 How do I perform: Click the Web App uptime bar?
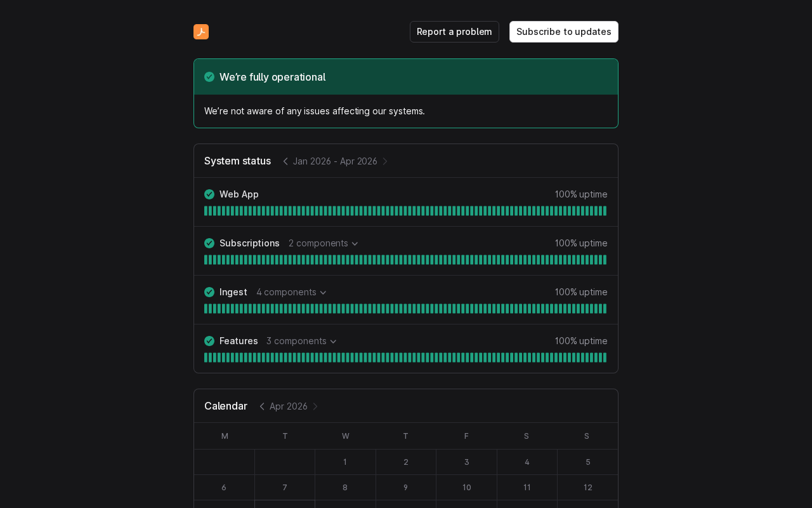click(405, 211)
